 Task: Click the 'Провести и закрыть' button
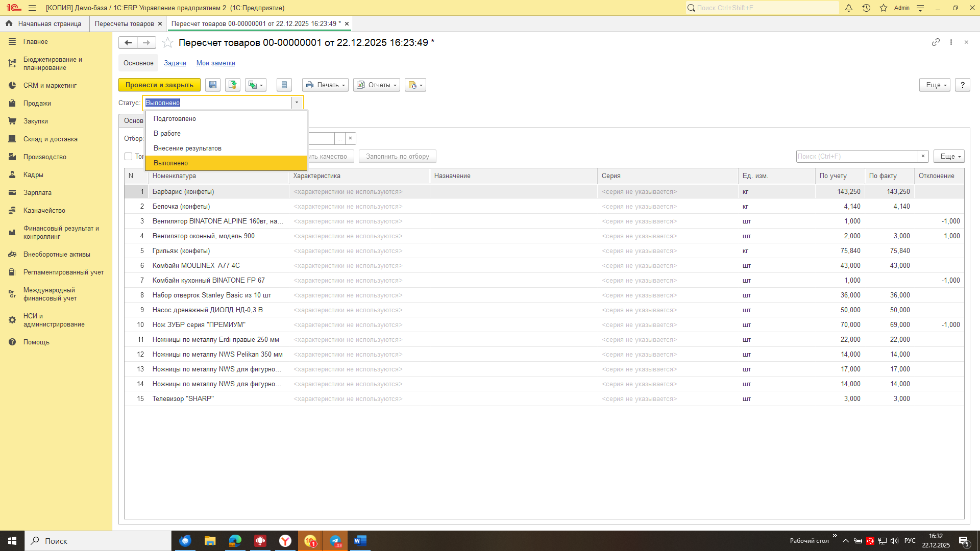point(159,85)
